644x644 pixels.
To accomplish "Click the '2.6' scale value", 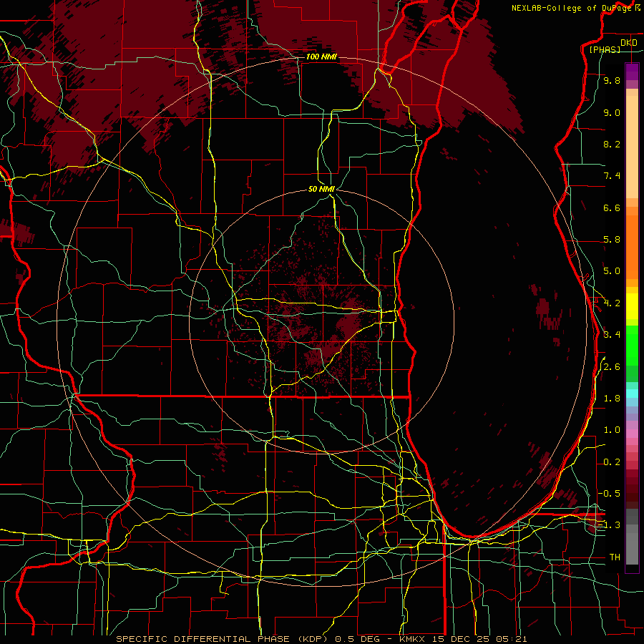I will point(612,367).
